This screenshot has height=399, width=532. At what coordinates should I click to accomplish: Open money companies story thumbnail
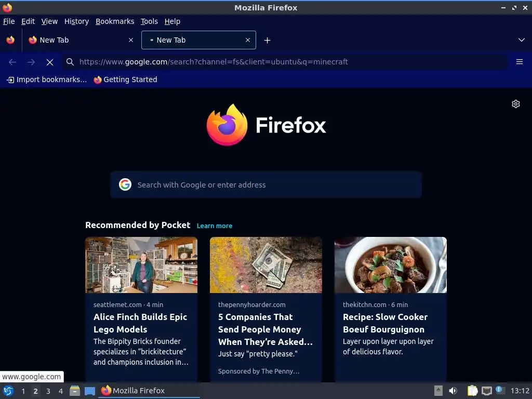click(x=266, y=265)
